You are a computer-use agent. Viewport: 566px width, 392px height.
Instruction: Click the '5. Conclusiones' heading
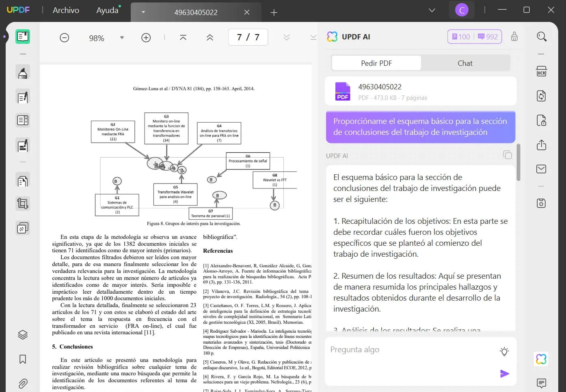tap(72, 347)
